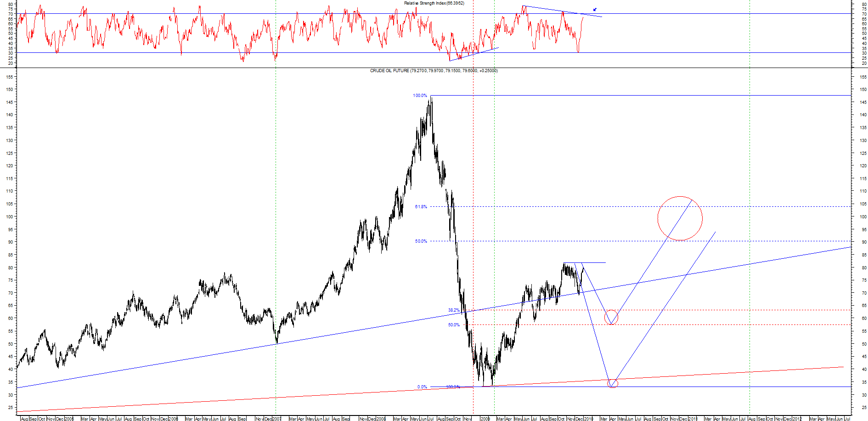Click the 2009 year marker on time axis
The height and width of the screenshot is (421, 868).
[485, 419]
